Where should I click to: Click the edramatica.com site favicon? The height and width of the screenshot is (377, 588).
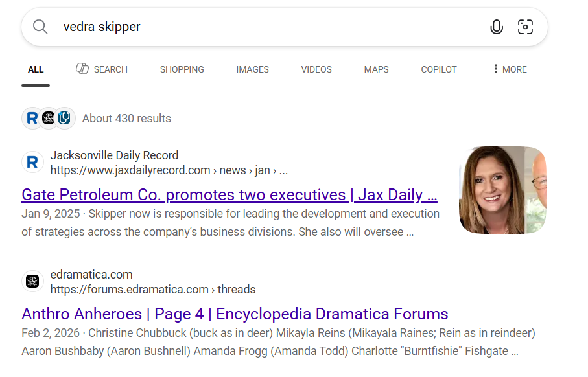click(x=32, y=281)
